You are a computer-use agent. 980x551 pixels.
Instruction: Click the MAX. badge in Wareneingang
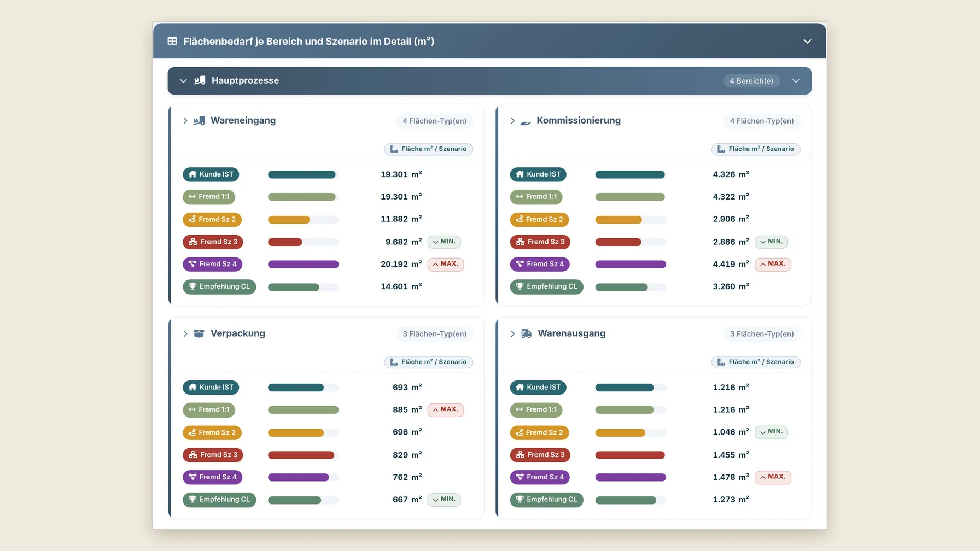point(445,264)
